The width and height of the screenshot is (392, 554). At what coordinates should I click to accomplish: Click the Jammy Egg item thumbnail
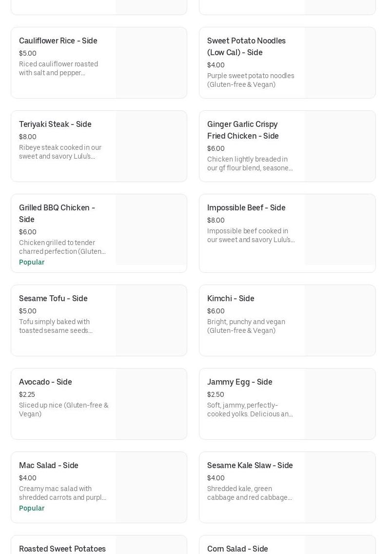click(340, 404)
